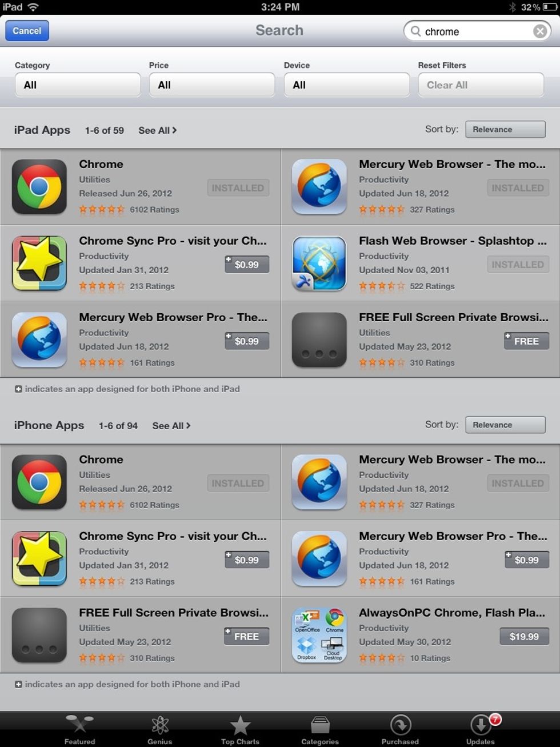The height and width of the screenshot is (747, 560).
Task: Open the FREE Full Screen Private Browsing icon in iPad Apps
Action: (x=319, y=340)
